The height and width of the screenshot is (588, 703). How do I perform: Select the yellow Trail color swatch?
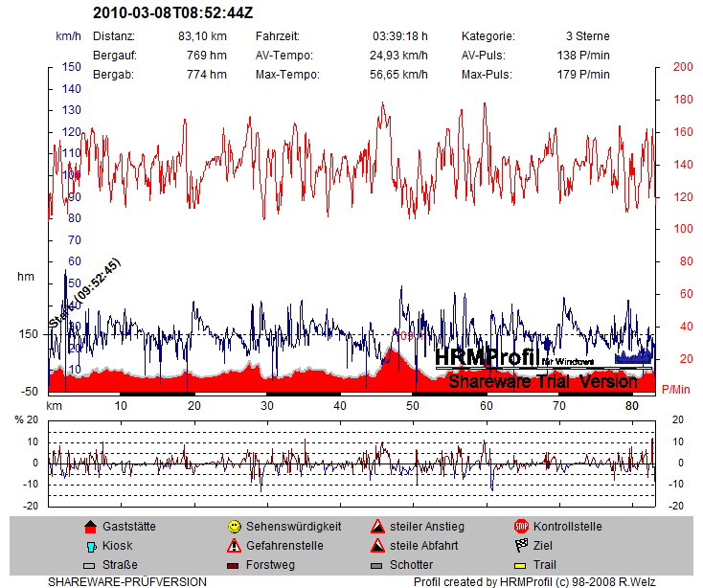(521, 565)
